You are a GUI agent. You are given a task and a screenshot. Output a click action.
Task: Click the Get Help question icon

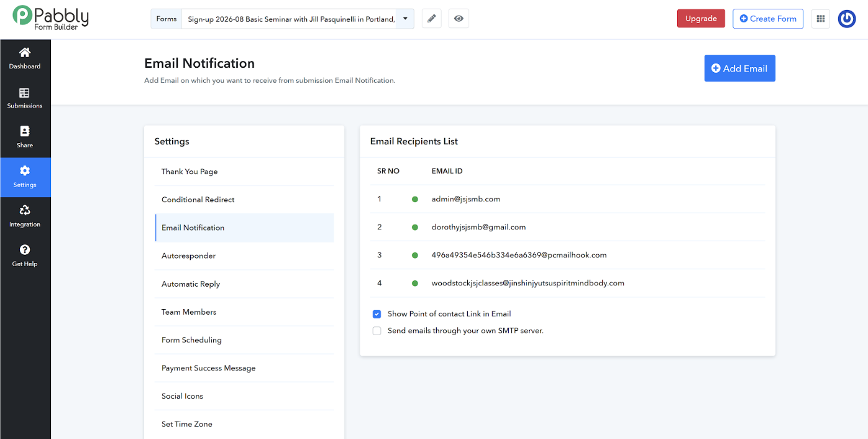coord(25,250)
